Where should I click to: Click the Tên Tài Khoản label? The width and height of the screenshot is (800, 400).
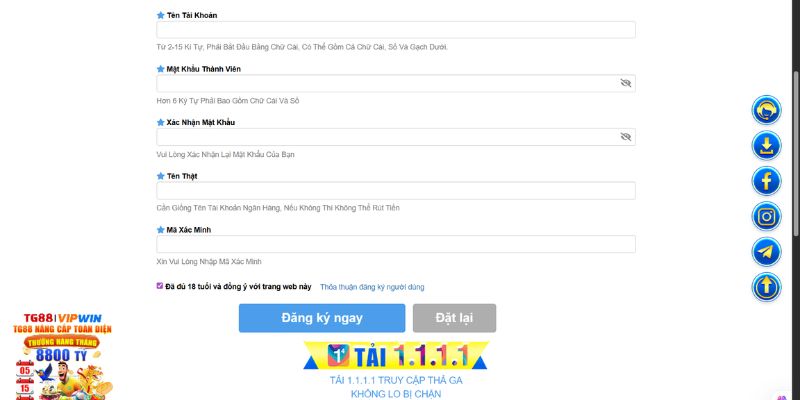(x=192, y=15)
